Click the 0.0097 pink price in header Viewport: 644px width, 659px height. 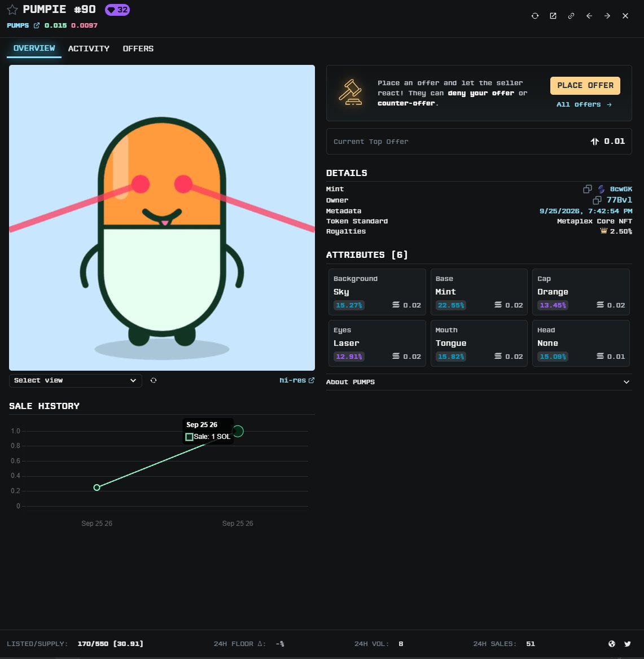click(x=84, y=25)
